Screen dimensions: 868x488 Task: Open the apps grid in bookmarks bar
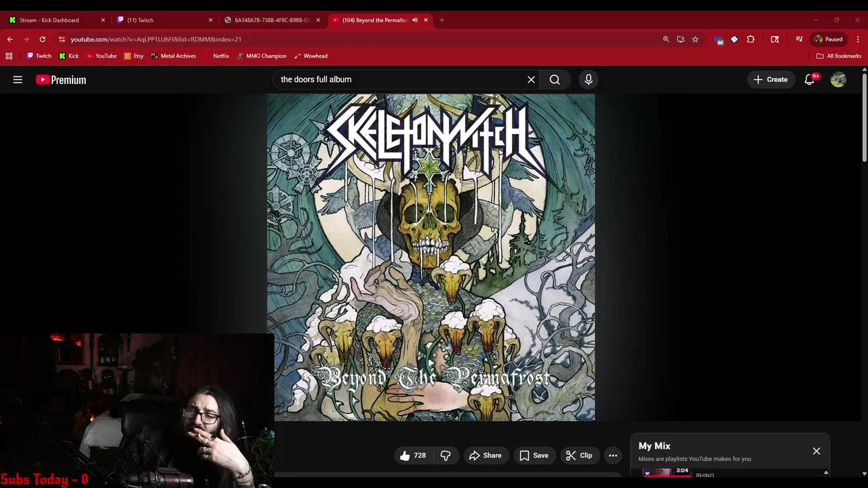pos(9,56)
